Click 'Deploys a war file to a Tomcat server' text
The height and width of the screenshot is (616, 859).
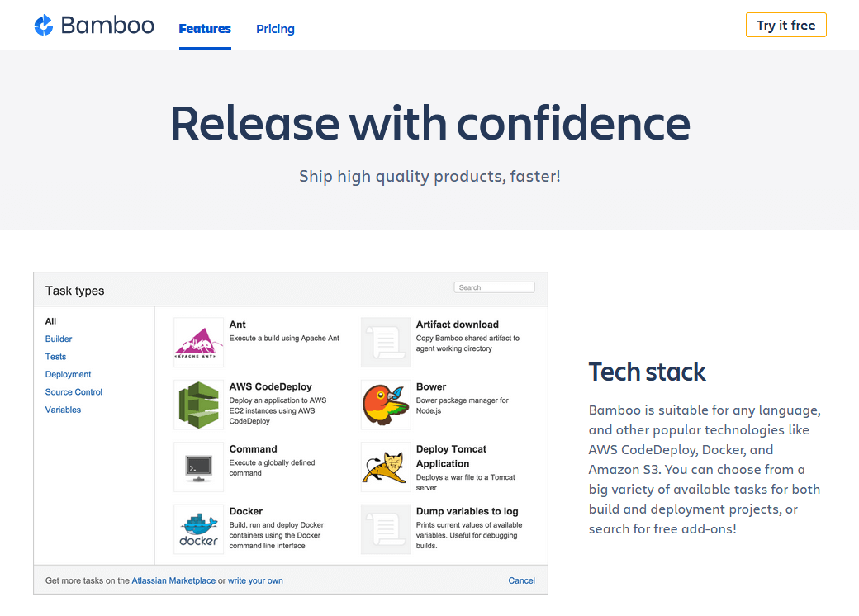(466, 482)
